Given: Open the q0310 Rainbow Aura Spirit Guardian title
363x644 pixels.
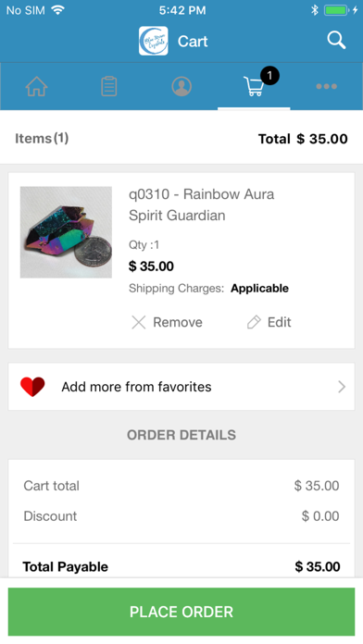Looking at the screenshot, I should click(202, 204).
